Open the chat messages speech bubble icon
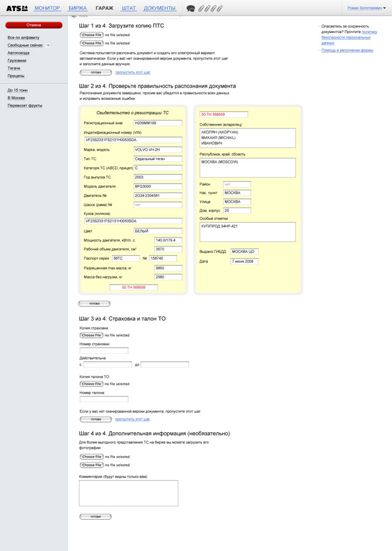 coord(190,9)
